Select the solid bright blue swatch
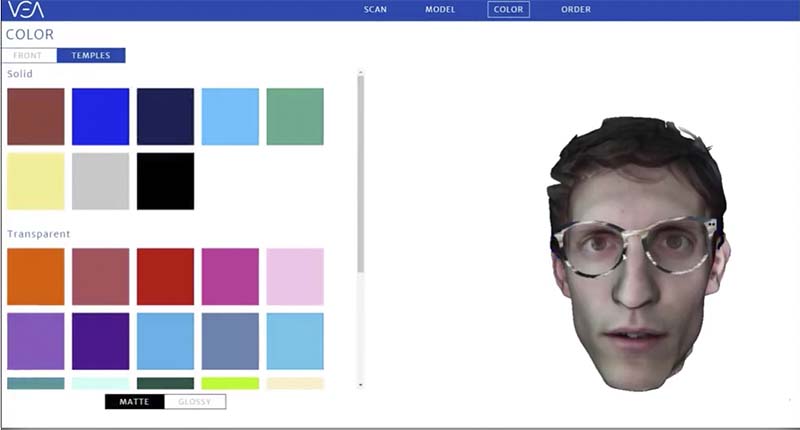Viewport: 800px width, 430px height. coord(100,117)
